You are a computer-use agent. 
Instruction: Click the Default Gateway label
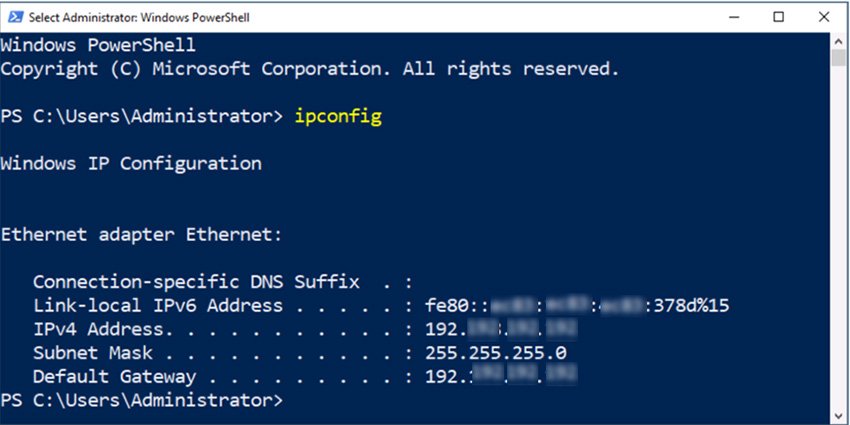pyautogui.click(x=114, y=377)
